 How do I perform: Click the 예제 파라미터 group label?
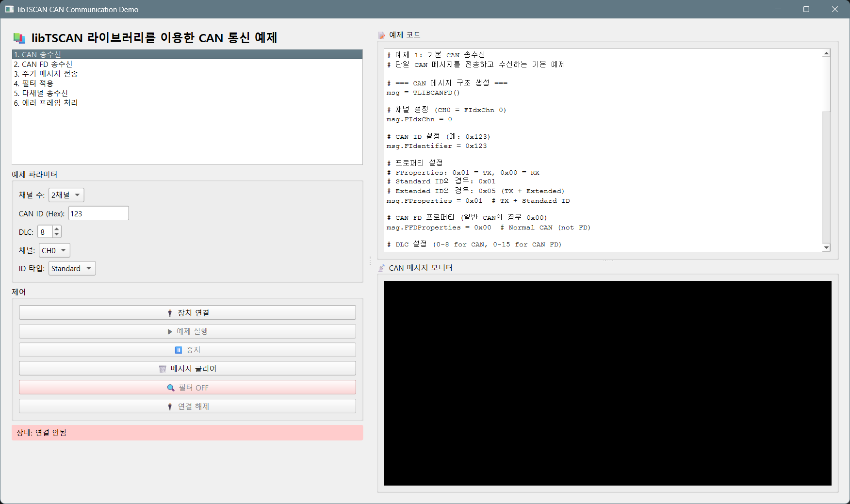pos(34,174)
